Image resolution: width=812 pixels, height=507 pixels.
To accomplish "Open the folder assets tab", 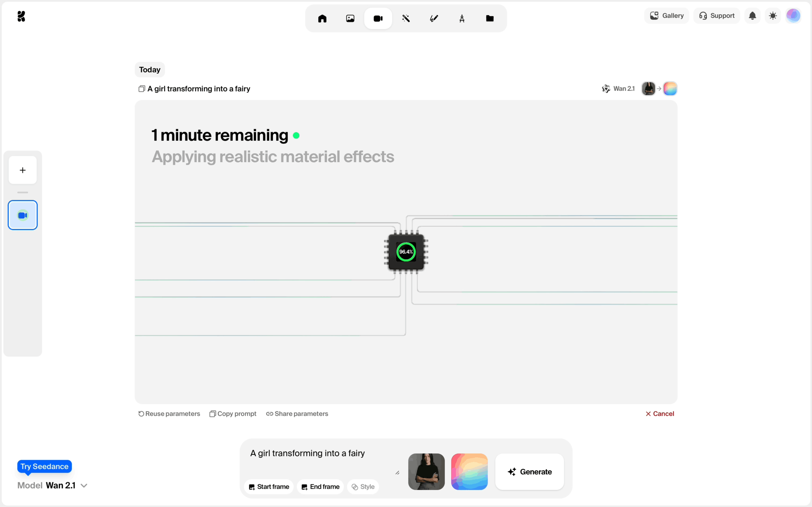I will click(x=490, y=19).
